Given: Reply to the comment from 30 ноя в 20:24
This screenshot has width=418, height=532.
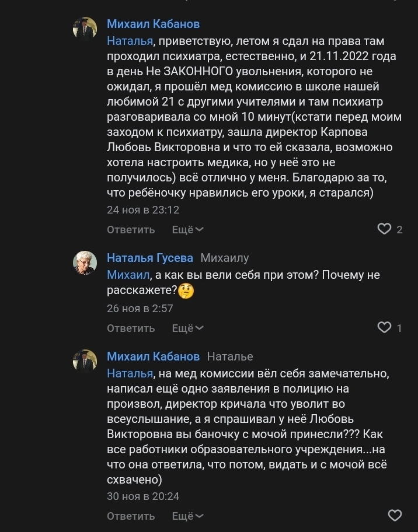Looking at the screenshot, I should [131, 516].
